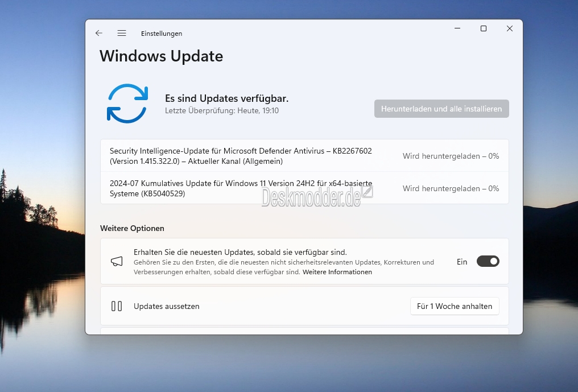Click the pause icon beside Updates aussetzen
Image resolution: width=578 pixels, height=392 pixels.
[117, 306]
